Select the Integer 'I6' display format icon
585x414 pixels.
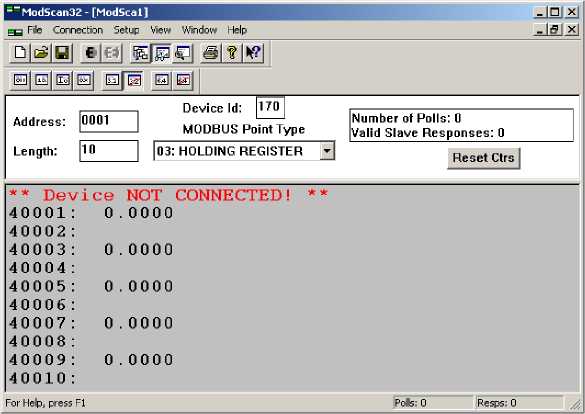tap(63, 80)
